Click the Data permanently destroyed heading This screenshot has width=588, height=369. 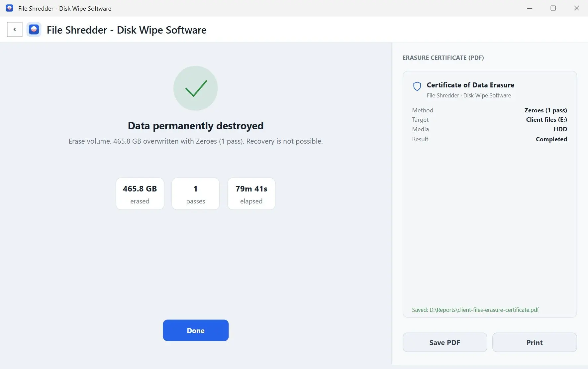click(x=196, y=126)
